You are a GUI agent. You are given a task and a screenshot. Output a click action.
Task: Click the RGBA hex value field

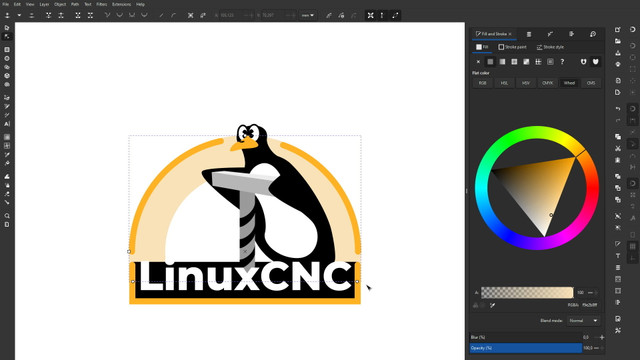coord(590,305)
